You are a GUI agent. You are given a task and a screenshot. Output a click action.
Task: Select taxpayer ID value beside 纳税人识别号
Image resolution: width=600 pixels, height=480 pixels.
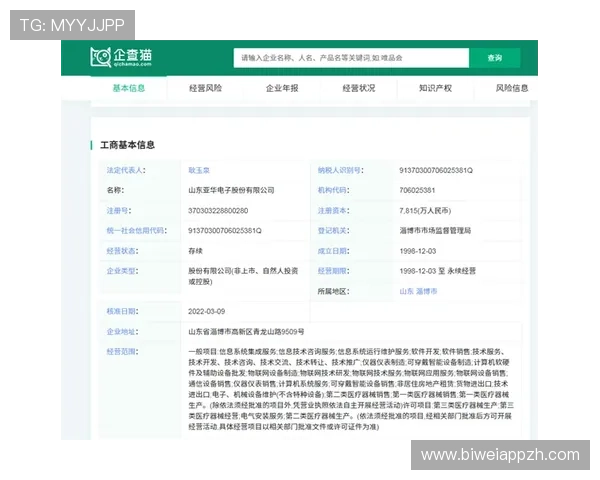(x=436, y=170)
